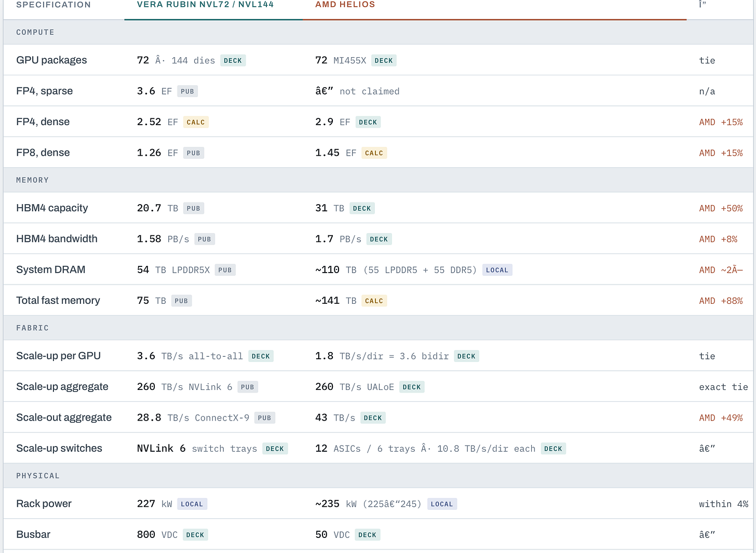Click the Total fast memory row label
Viewport: 756px width, 553px height.
58,300
